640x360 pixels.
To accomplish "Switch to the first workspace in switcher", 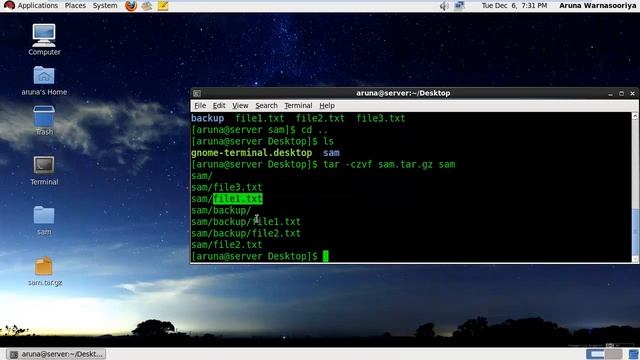I will (x=595, y=354).
